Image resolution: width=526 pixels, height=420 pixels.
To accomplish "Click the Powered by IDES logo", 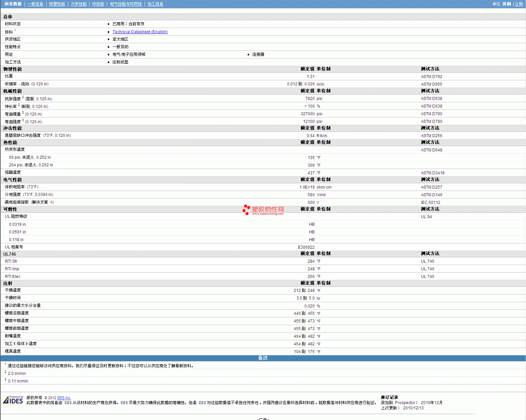I will (x=13, y=400).
